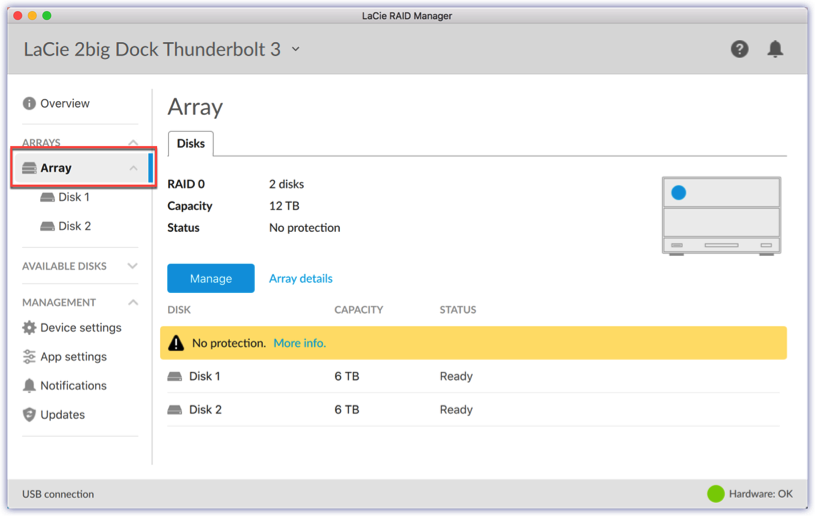815x516 pixels.
Task: Open the Array details link
Action: (x=301, y=279)
